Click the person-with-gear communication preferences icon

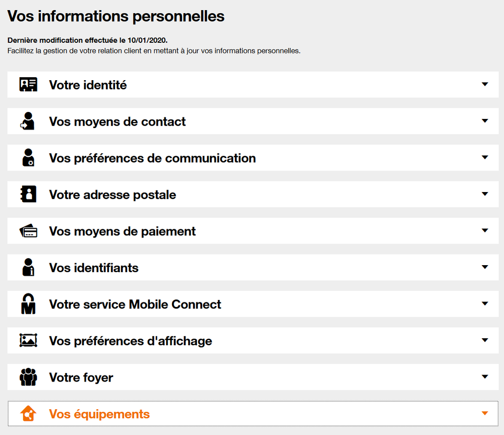tap(28, 158)
